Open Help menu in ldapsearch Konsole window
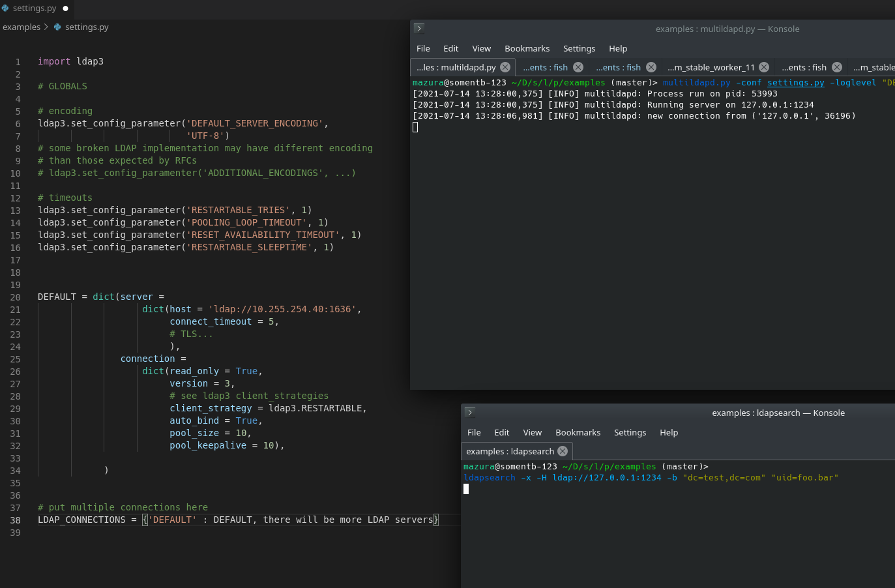 (669, 432)
